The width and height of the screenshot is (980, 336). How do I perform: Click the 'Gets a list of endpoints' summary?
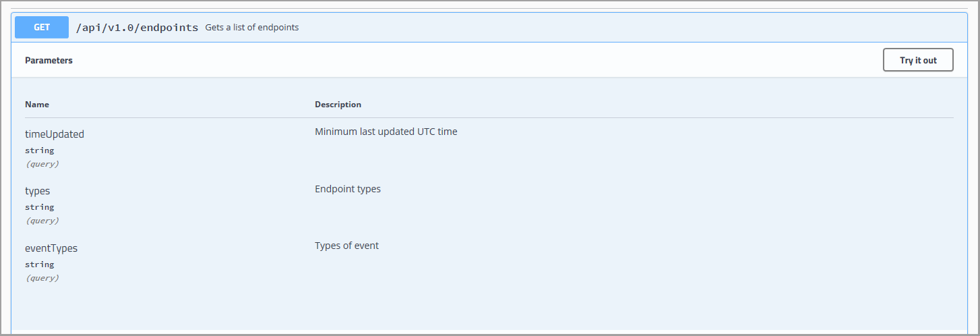coord(251,28)
